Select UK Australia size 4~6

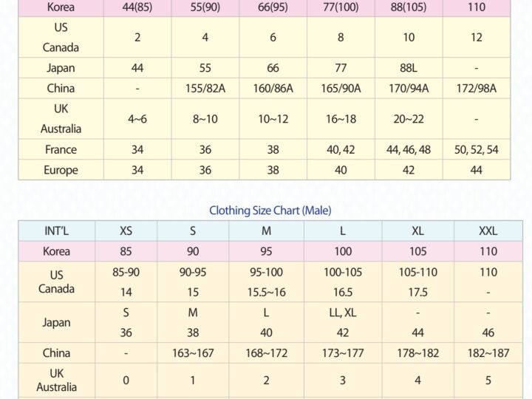pyautogui.click(x=137, y=119)
